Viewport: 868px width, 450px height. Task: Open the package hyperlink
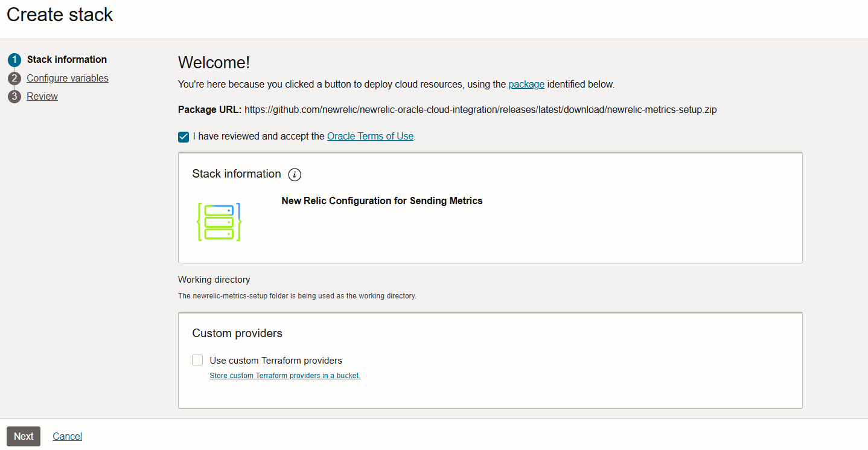(526, 84)
